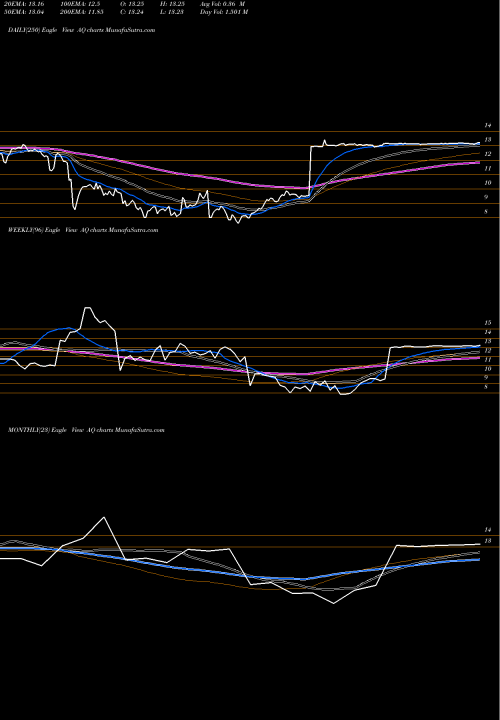Viewport: 500px width, 720px height.
Task: Click the 14 axis label on daily chart
Action: click(x=488, y=125)
